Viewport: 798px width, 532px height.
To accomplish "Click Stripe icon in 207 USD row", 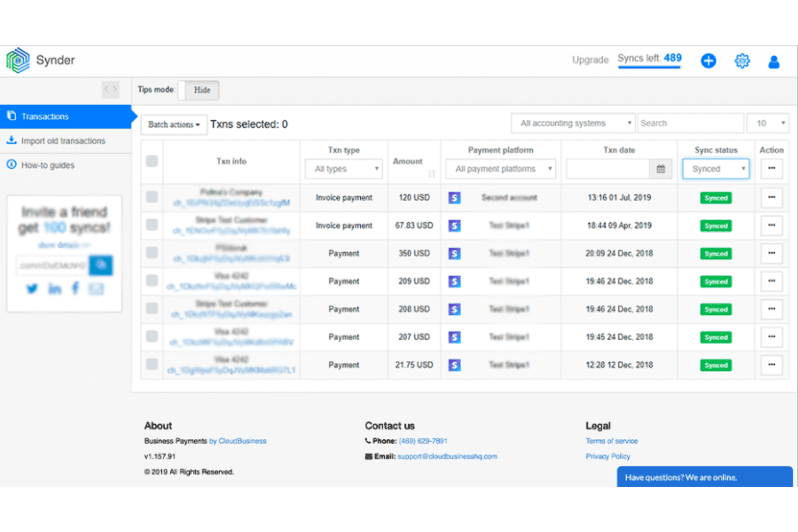I will tap(455, 337).
